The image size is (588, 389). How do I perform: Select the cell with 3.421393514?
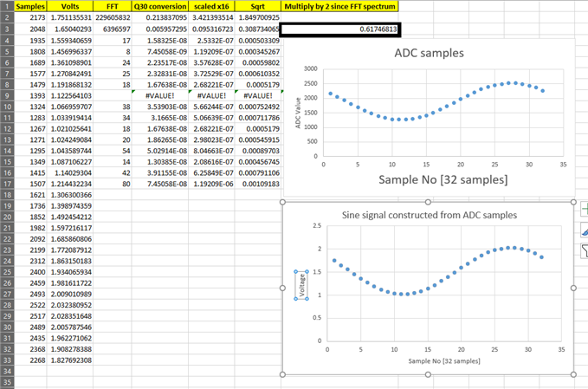[211, 17]
